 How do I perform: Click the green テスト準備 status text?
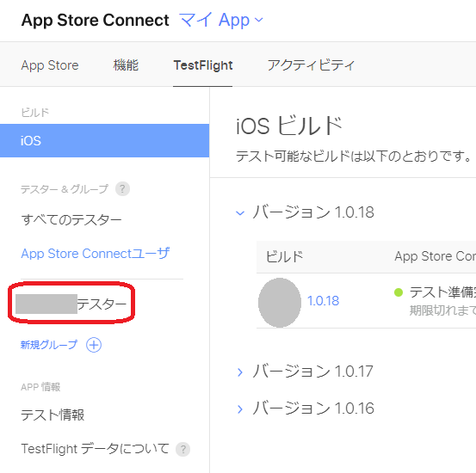(442, 292)
